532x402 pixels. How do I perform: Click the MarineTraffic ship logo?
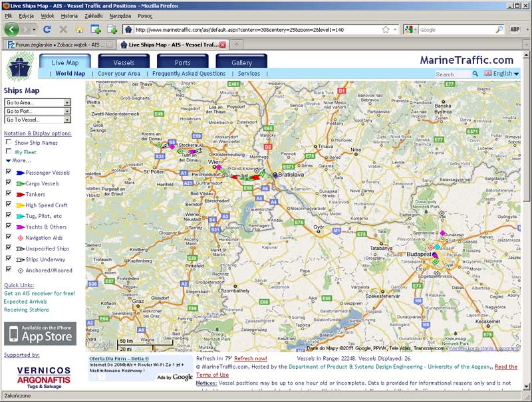[x=20, y=66]
